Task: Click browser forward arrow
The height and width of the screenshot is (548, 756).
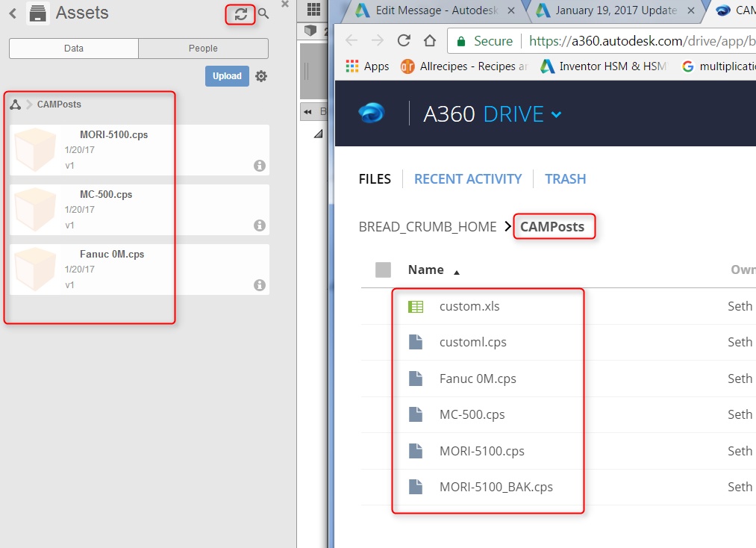Action: pyautogui.click(x=378, y=40)
